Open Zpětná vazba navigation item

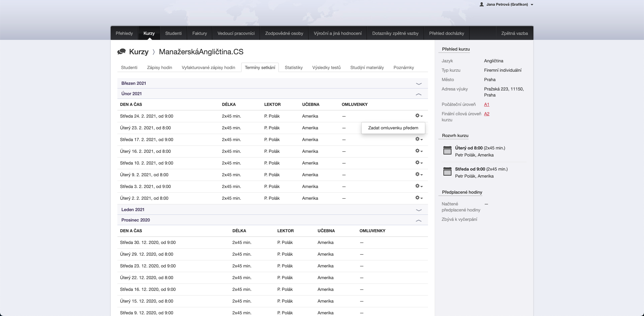pyautogui.click(x=515, y=33)
